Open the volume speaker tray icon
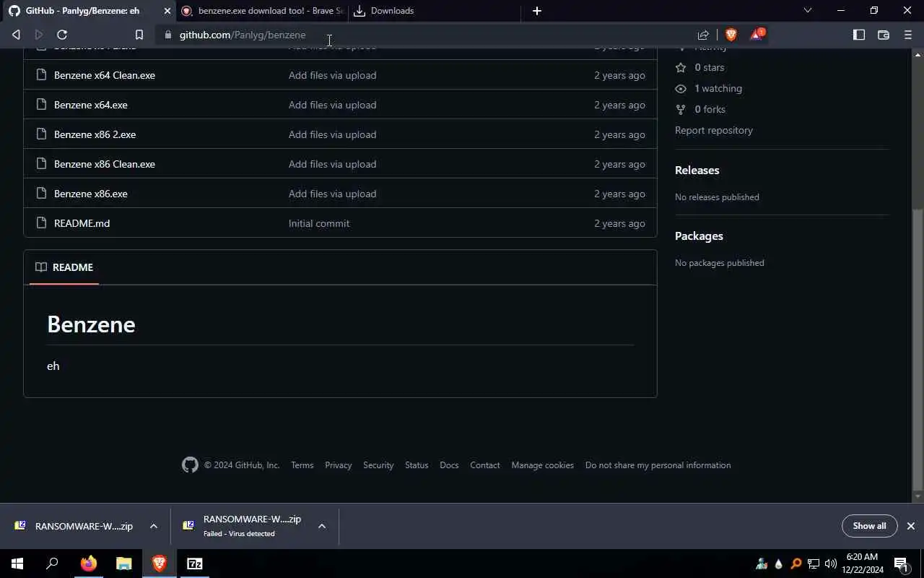This screenshot has height=578, width=924. [831, 564]
